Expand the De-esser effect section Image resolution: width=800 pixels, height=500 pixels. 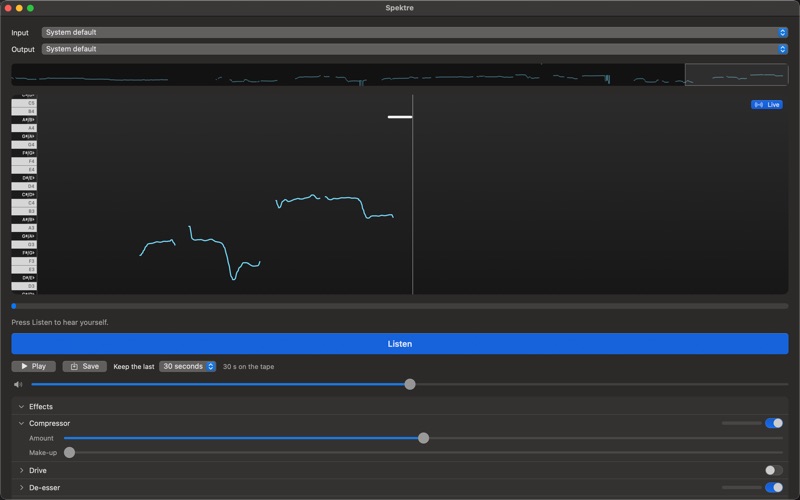tap(21, 487)
